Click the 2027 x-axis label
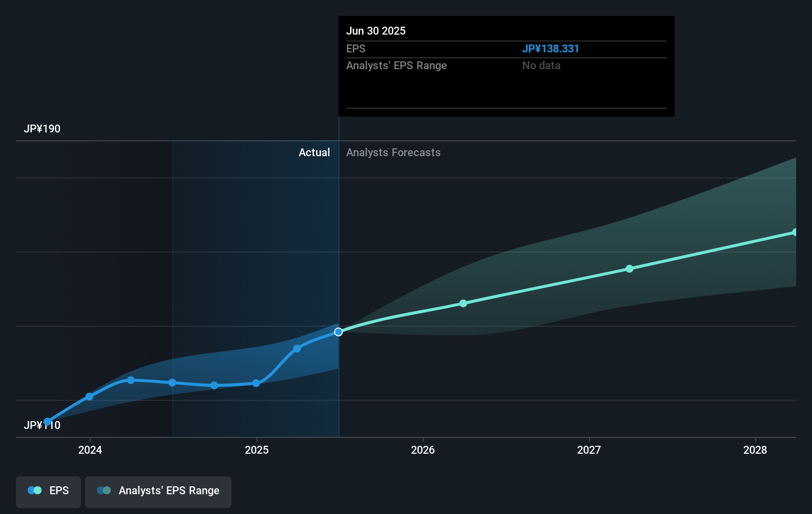812x514 pixels. point(589,450)
